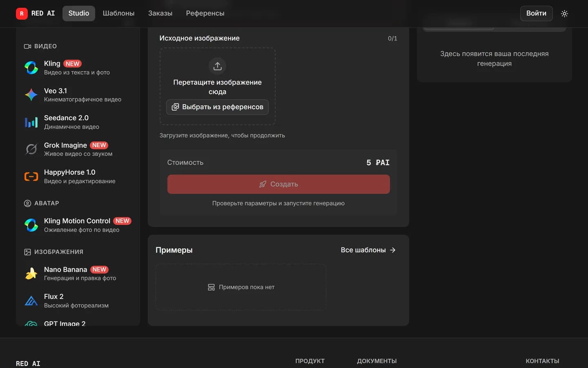Click the RED AI logo
Viewport: 588px width, 368px height.
(x=36, y=13)
